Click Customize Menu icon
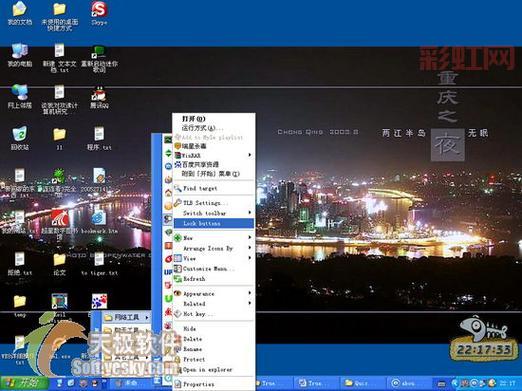Image resolution: width=522 pixels, height=391 pixels. point(178,269)
